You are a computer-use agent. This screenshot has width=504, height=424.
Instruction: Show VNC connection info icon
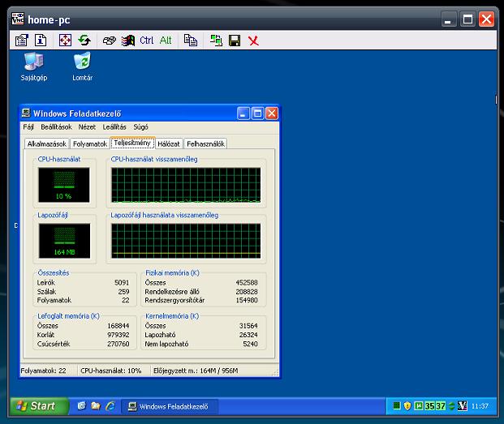(41, 41)
